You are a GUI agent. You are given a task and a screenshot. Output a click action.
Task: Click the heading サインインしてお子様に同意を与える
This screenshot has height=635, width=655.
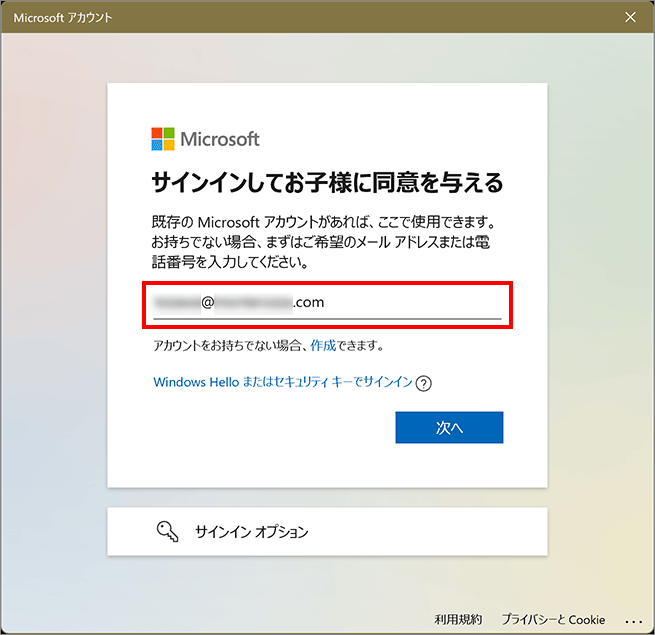(327, 183)
